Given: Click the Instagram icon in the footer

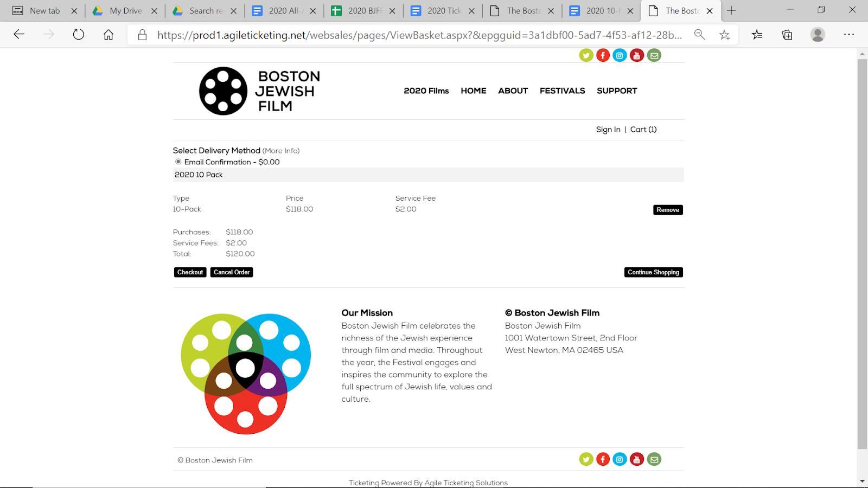Looking at the screenshot, I should coord(620,459).
